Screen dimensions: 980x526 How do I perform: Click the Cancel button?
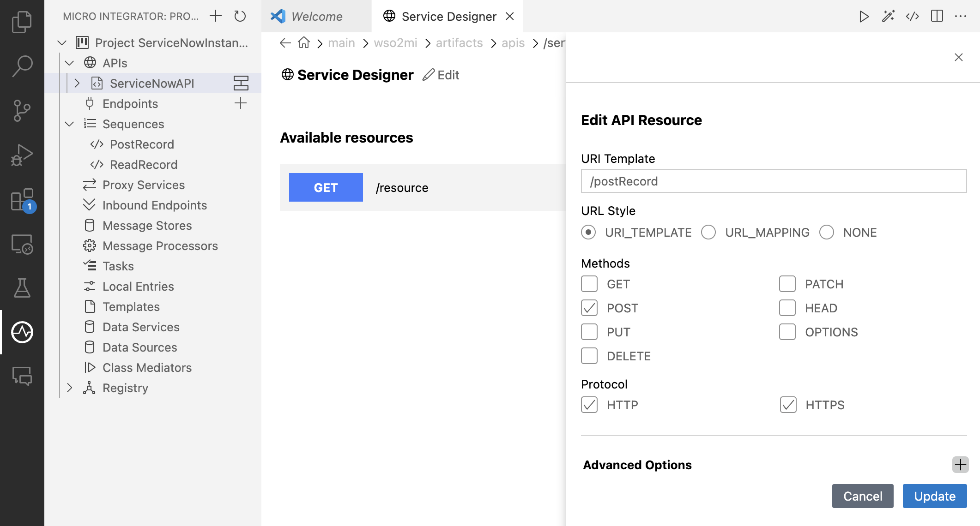pos(863,496)
